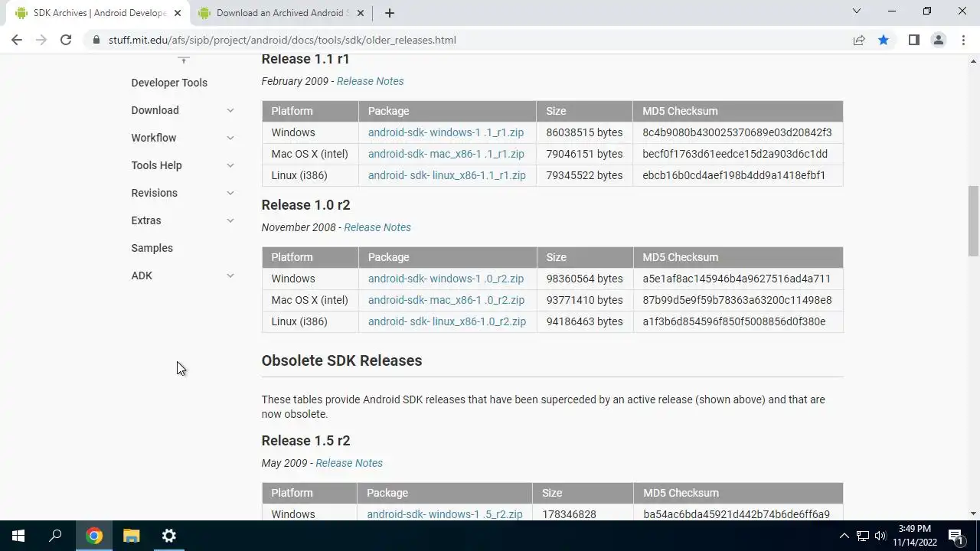The image size is (980, 551).
Task: Open Release 1.1 r1 Release Notes
Action: coord(370,81)
